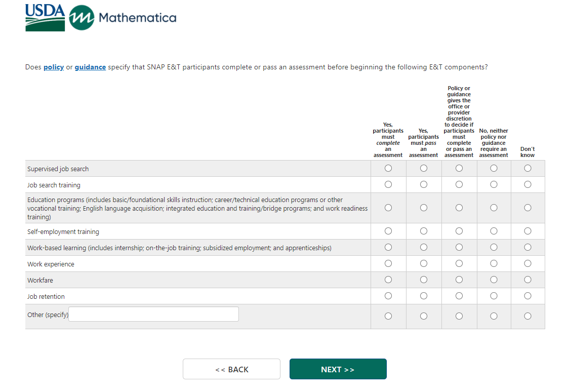The image size is (568, 392).
Task: Select 'No, neither' for Job retention
Action: click(494, 296)
